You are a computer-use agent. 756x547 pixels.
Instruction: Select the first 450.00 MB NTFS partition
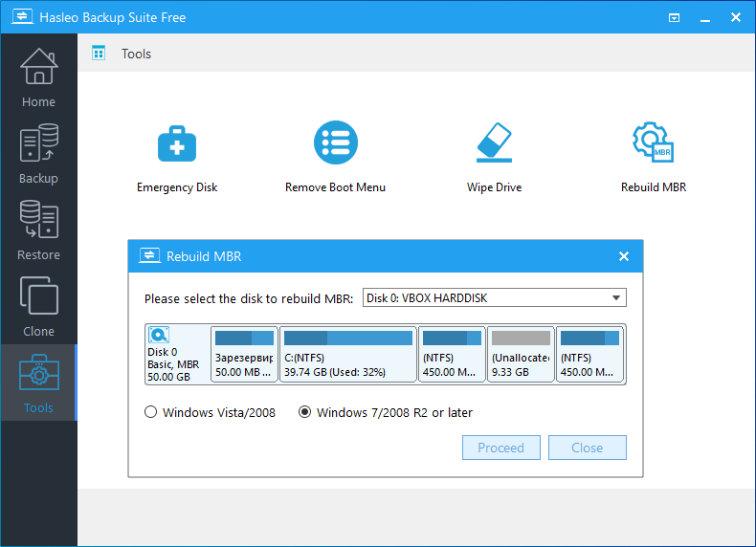pyautogui.click(x=452, y=354)
